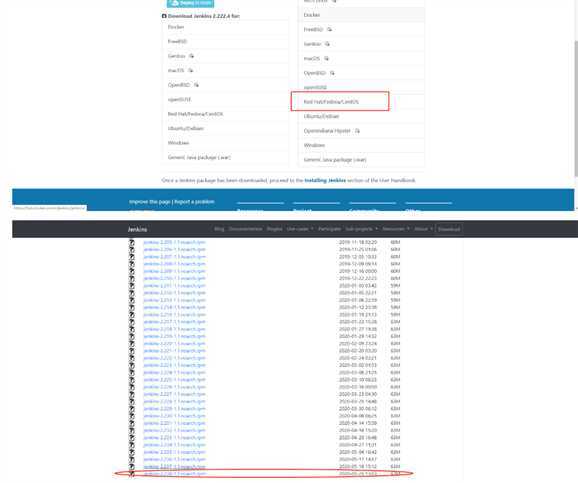The width and height of the screenshot is (578, 483).
Task: Expand the Use-cases dropdown in navbar
Action: pyautogui.click(x=300, y=229)
